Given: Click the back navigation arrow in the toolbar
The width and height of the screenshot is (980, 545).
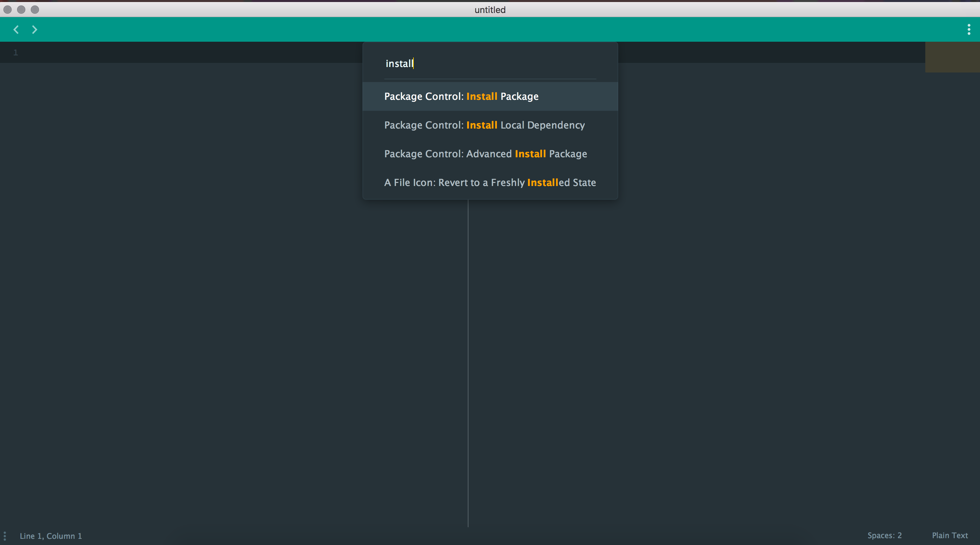Looking at the screenshot, I should point(16,29).
